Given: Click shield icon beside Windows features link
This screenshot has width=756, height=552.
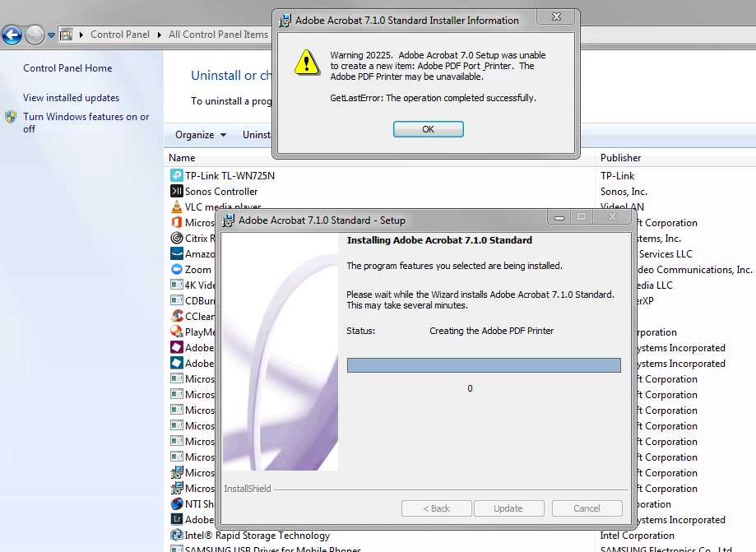Looking at the screenshot, I should [x=11, y=117].
